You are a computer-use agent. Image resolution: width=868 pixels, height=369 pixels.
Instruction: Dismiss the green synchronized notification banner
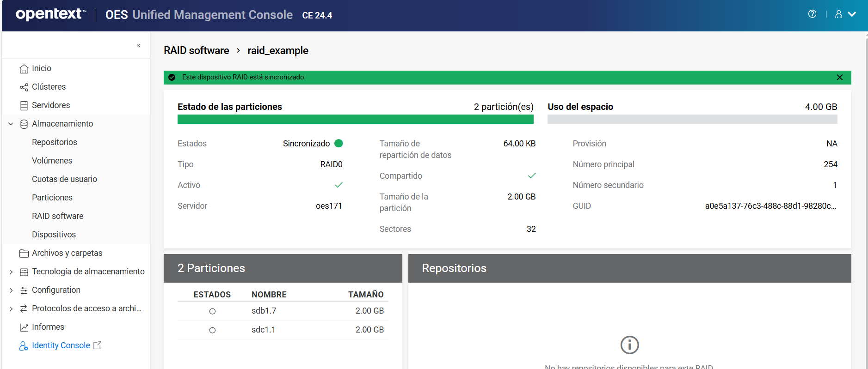click(x=840, y=78)
